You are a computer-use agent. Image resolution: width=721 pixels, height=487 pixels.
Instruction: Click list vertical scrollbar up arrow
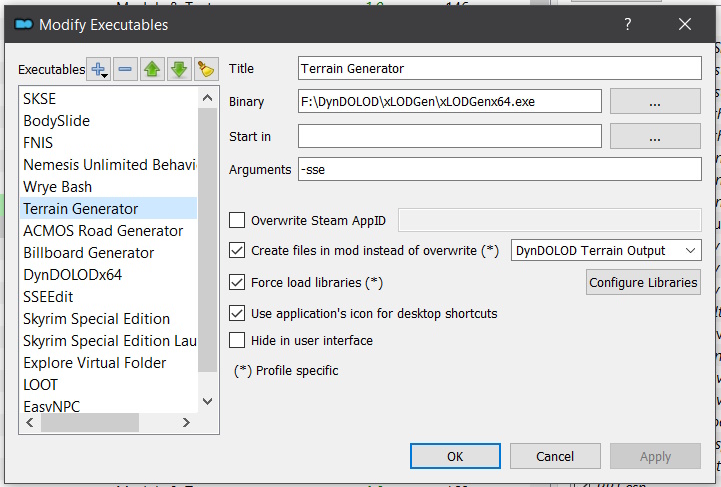pos(207,97)
